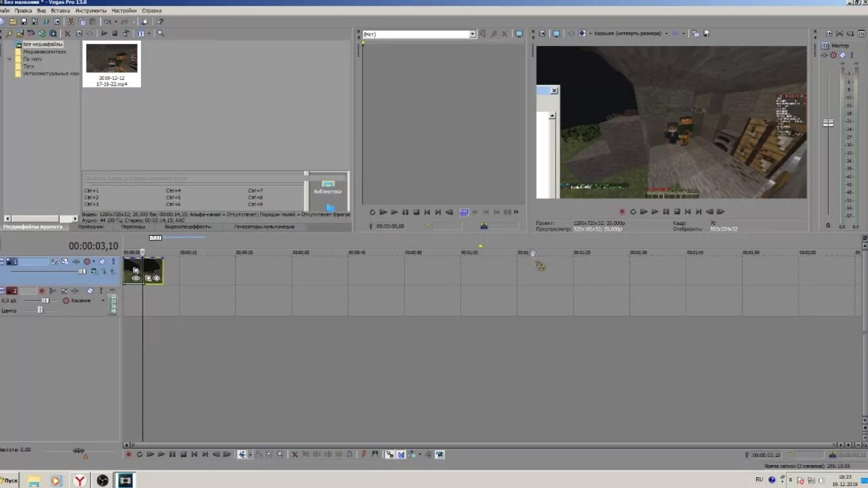Toggle solo on audio track 2
The width and height of the screenshot is (868, 488).
(x=100, y=291)
